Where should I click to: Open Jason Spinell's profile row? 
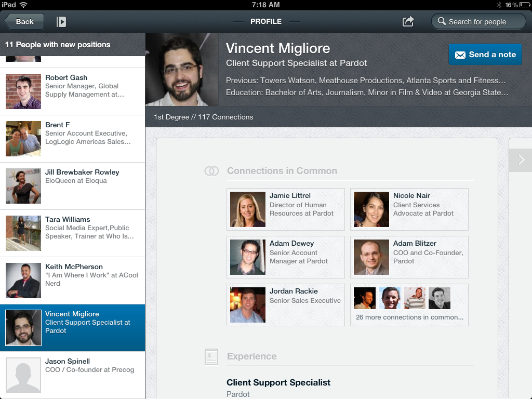tap(73, 375)
